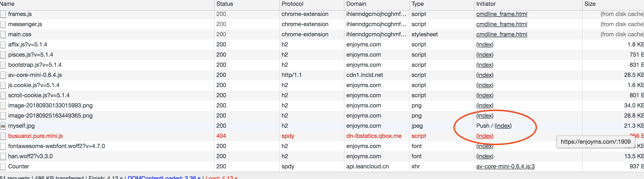Select the main.css request name
The width and height of the screenshot is (644, 179).
(x=20, y=35)
